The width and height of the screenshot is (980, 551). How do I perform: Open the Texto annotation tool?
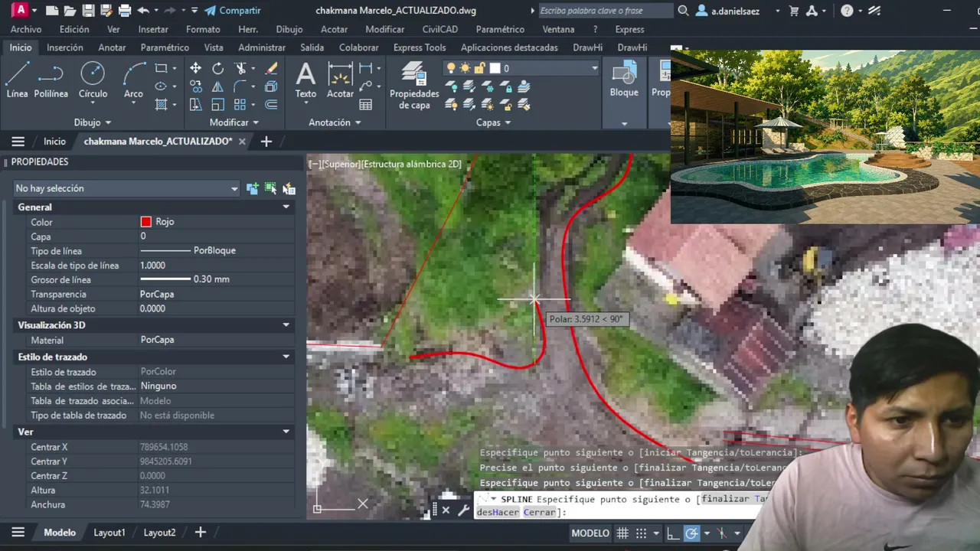(305, 80)
